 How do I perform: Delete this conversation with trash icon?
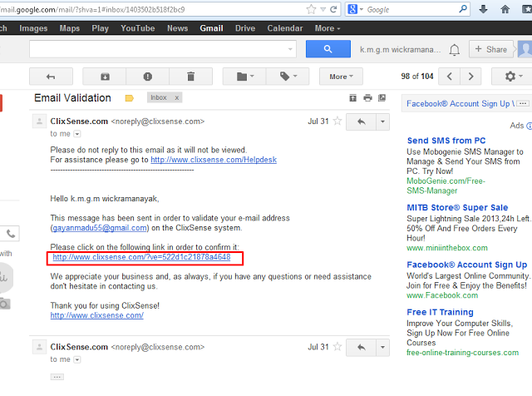coord(190,77)
